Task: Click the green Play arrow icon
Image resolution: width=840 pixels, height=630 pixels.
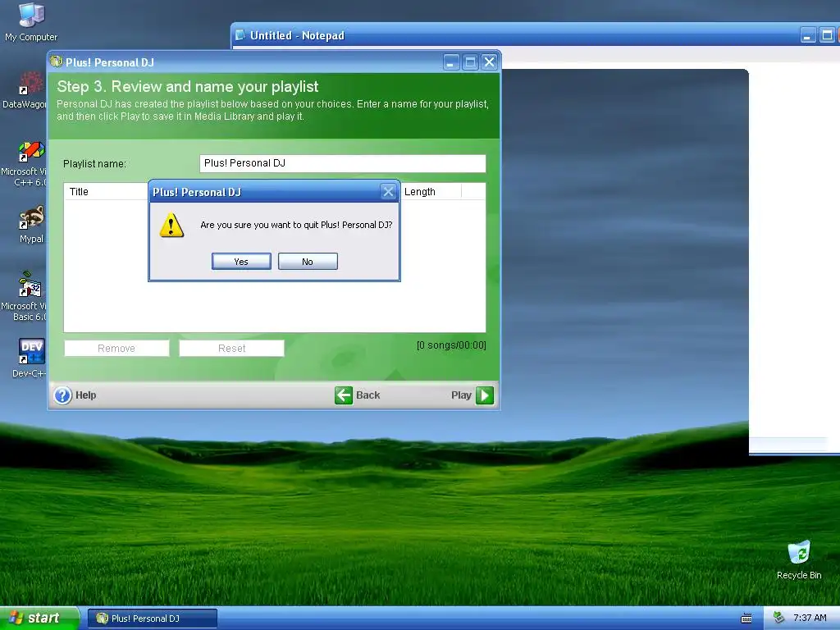Action: (x=485, y=395)
